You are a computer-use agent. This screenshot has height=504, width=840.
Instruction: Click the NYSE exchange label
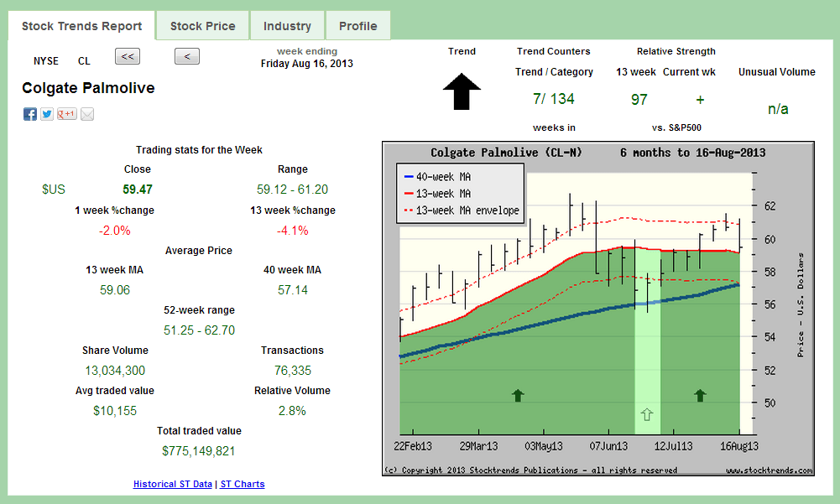pos(46,61)
